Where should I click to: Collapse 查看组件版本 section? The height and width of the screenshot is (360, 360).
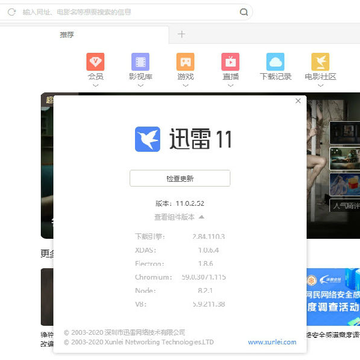pos(179,217)
